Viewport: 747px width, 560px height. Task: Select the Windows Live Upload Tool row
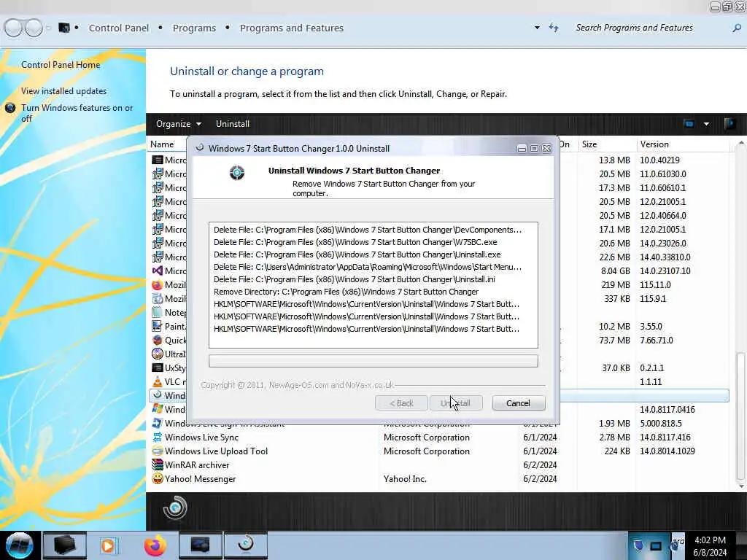point(438,451)
